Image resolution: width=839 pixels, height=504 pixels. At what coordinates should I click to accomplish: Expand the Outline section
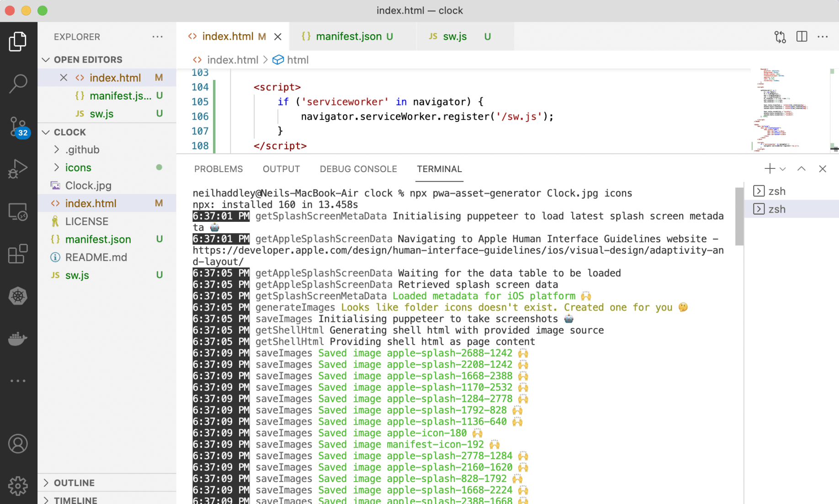[x=74, y=483]
